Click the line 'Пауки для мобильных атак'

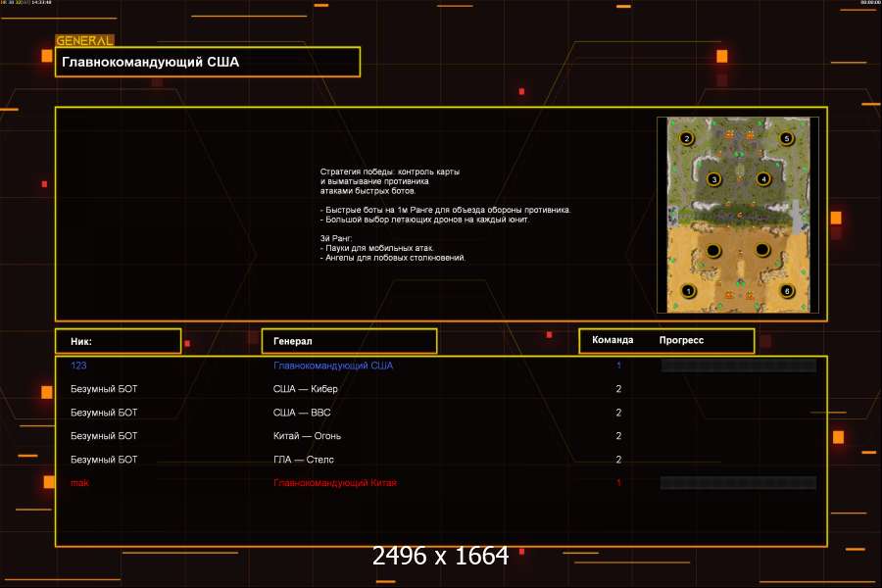point(377,248)
